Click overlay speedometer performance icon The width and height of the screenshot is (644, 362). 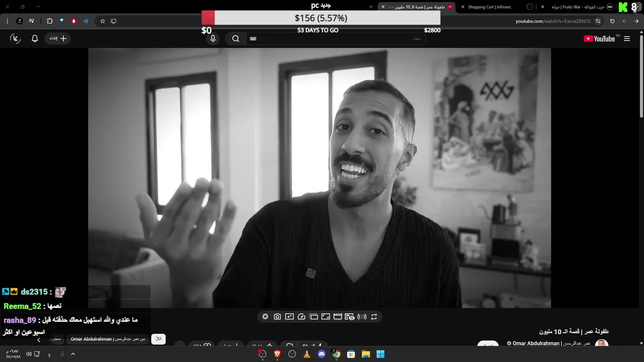pos(301,317)
